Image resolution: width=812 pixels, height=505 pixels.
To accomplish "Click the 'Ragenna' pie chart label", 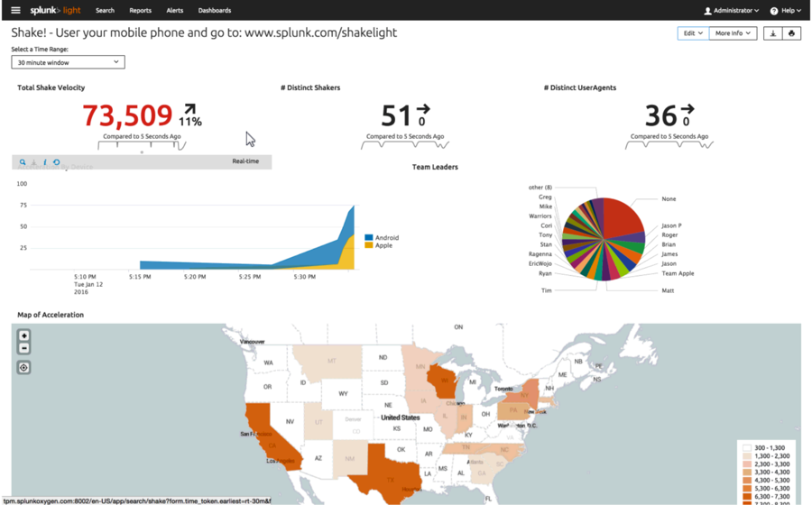I will 540,254.
